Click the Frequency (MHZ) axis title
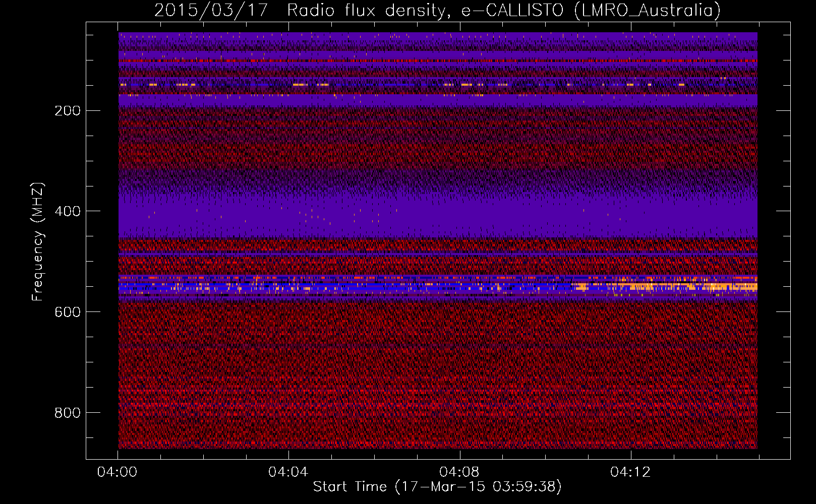 point(38,242)
